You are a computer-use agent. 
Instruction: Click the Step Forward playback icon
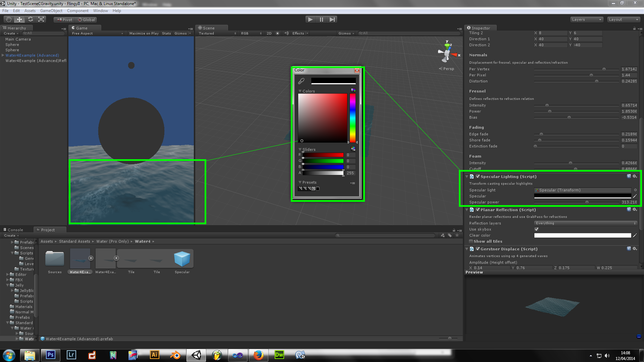point(332,19)
